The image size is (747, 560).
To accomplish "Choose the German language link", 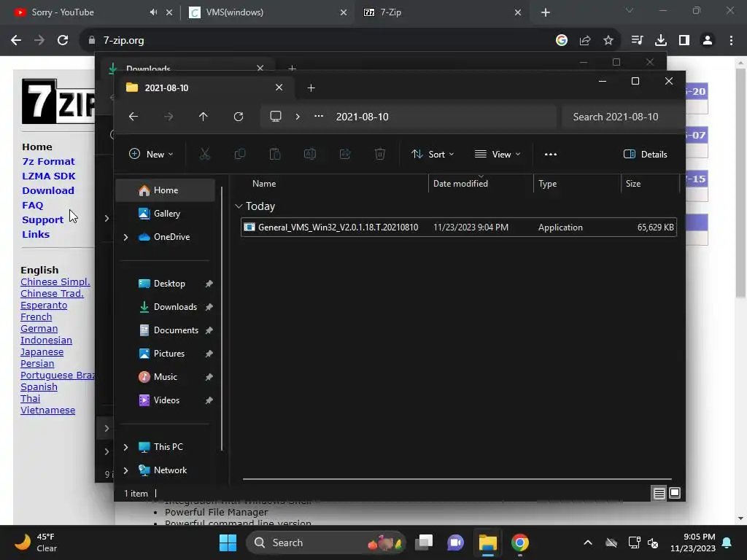I will click(x=39, y=329).
